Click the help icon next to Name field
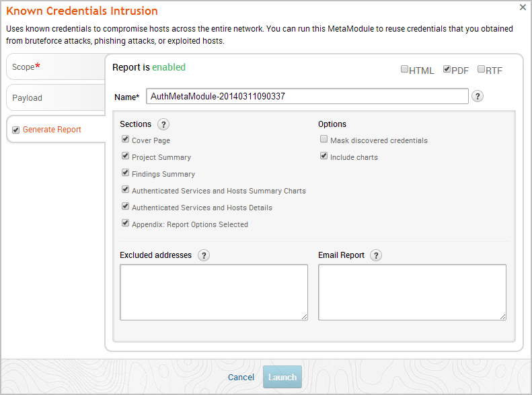 click(x=478, y=96)
